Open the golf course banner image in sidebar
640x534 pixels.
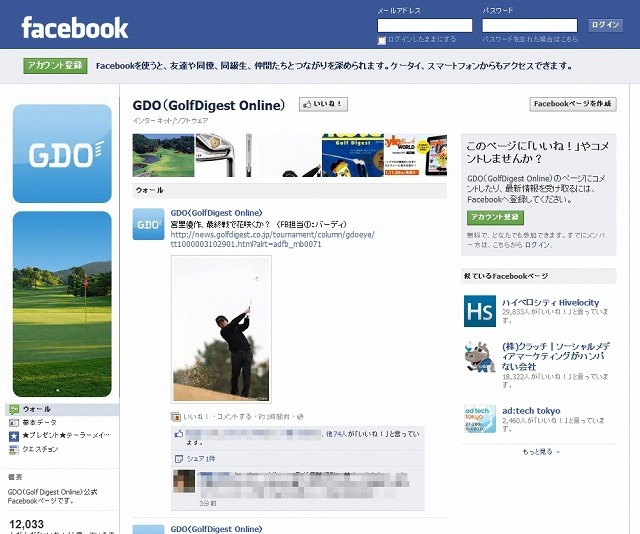click(x=62, y=304)
